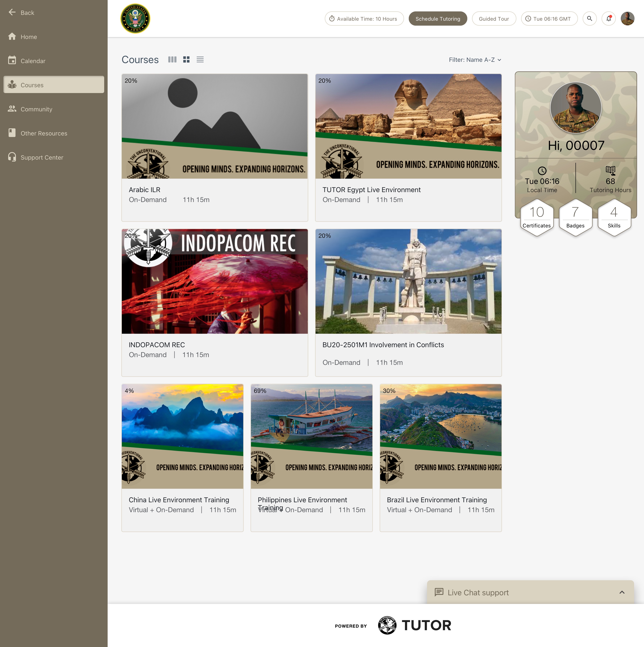
Task: Switch to grid view layout
Action: (186, 60)
